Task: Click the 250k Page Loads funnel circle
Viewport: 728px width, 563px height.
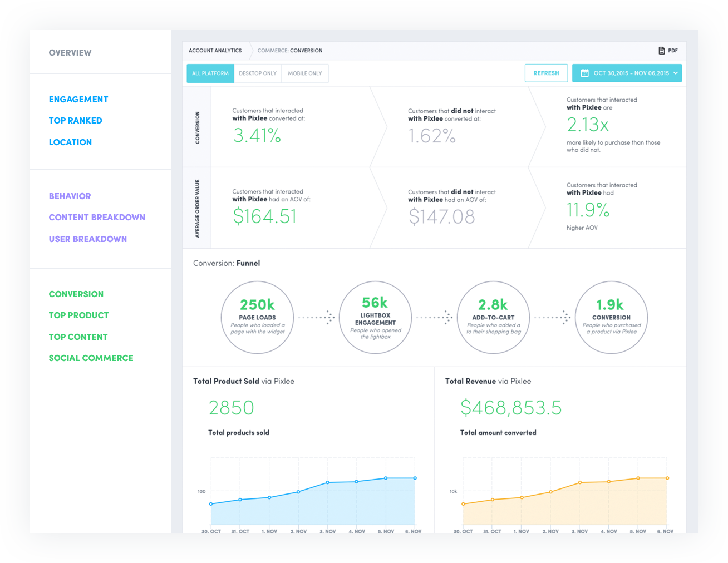Action: click(257, 317)
